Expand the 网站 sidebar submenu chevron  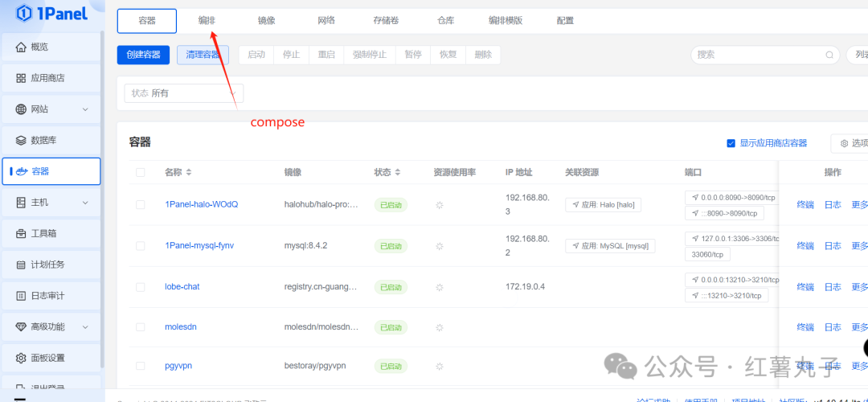point(85,109)
